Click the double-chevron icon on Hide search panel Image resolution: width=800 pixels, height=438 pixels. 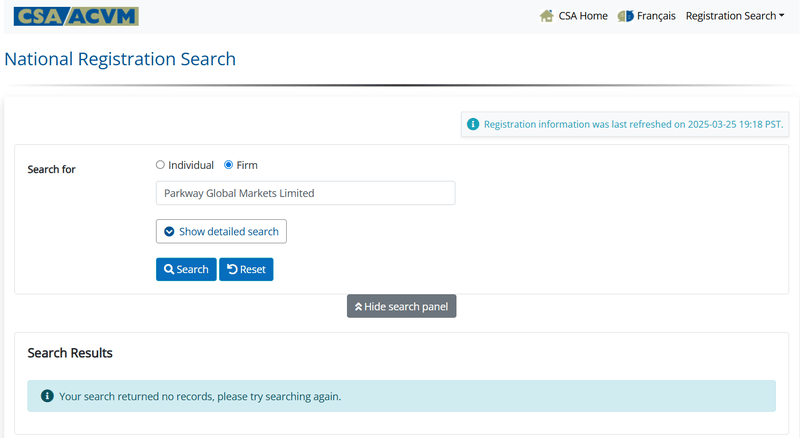[358, 306]
